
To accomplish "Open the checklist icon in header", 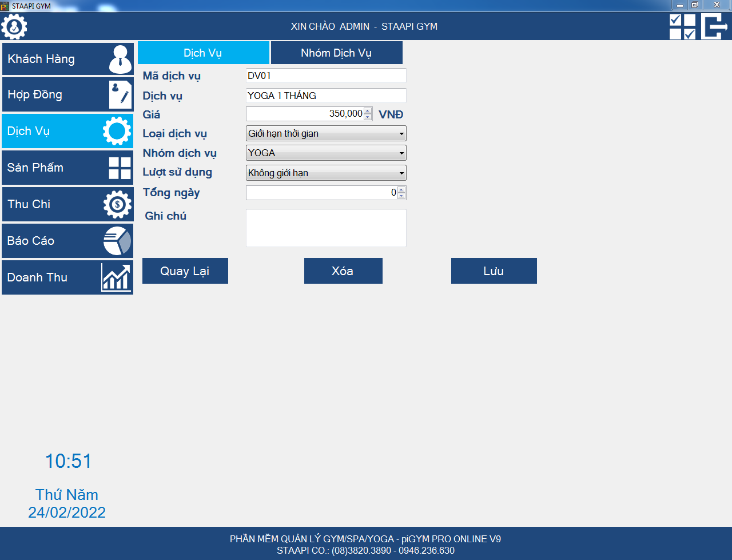I will coord(682,26).
